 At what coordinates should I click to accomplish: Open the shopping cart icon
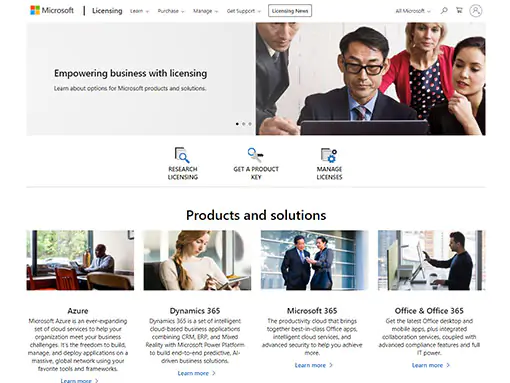click(459, 10)
